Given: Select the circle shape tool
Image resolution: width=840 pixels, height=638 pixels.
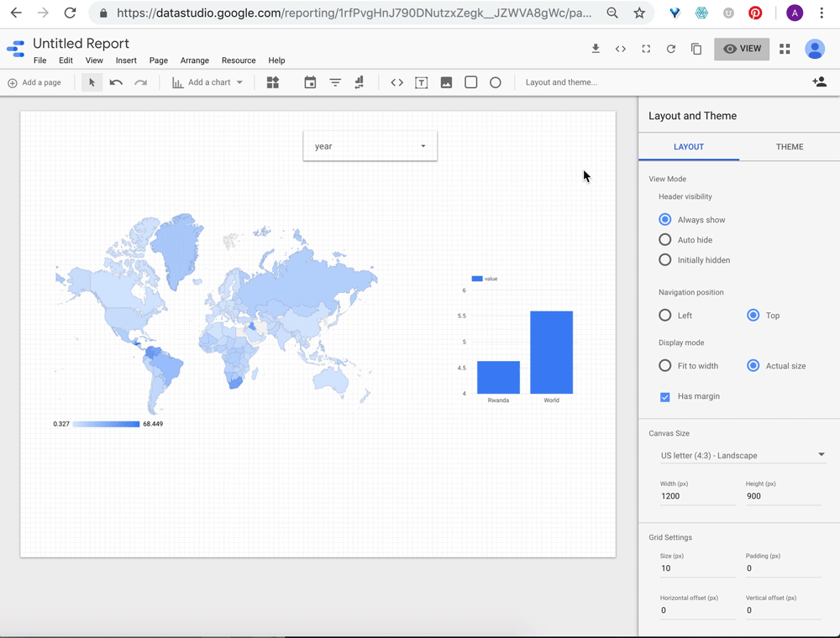Looking at the screenshot, I should [x=496, y=82].
